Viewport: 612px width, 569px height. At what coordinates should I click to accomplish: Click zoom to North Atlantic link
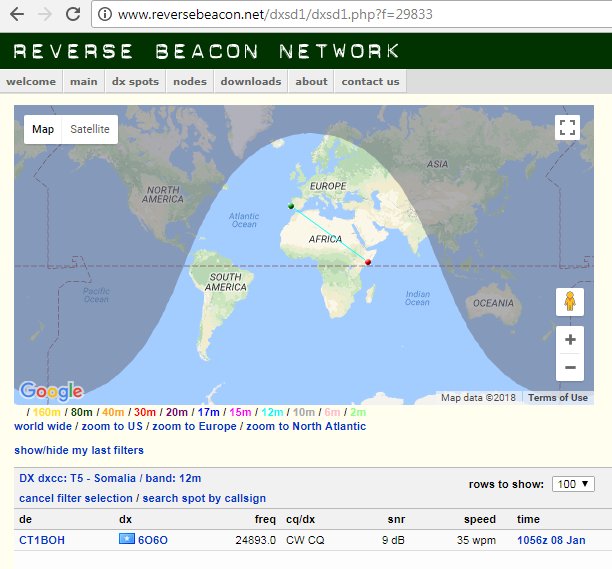(306, 426)
